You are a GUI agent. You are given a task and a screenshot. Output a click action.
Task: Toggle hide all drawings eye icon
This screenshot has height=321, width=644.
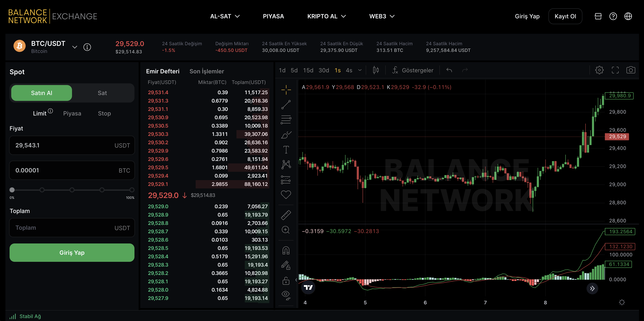[x=286, y=295]
